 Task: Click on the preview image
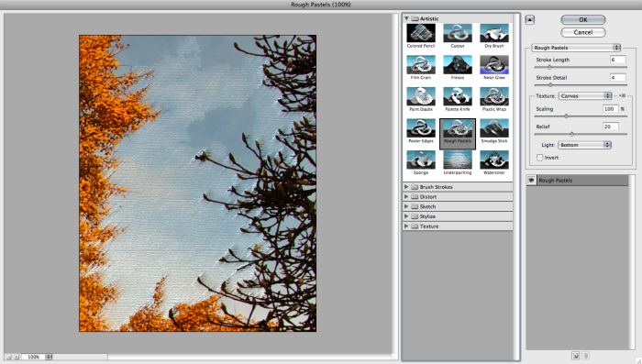197,183
